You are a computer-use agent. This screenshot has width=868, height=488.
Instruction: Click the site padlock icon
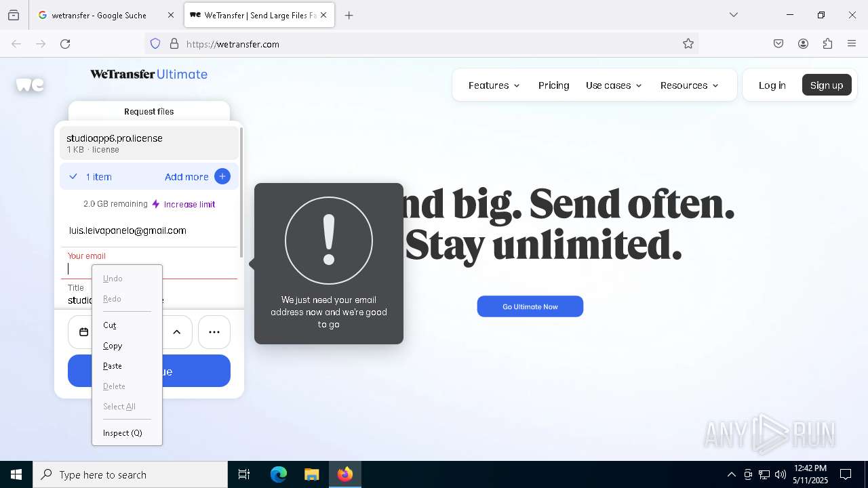174,44
